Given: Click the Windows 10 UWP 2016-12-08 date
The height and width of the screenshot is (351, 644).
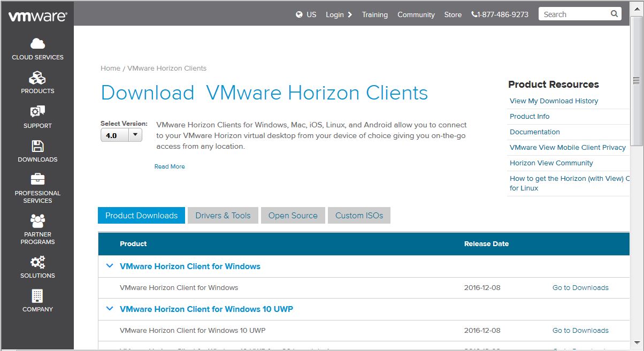Looking at the screenshot, I should [482, 330].
